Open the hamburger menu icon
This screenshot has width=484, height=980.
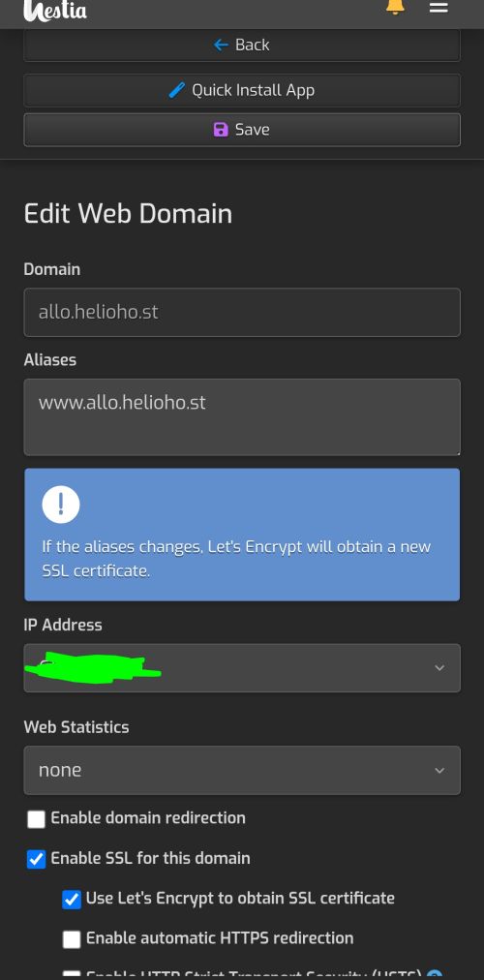pyautogui.click(x=439, y=7)
